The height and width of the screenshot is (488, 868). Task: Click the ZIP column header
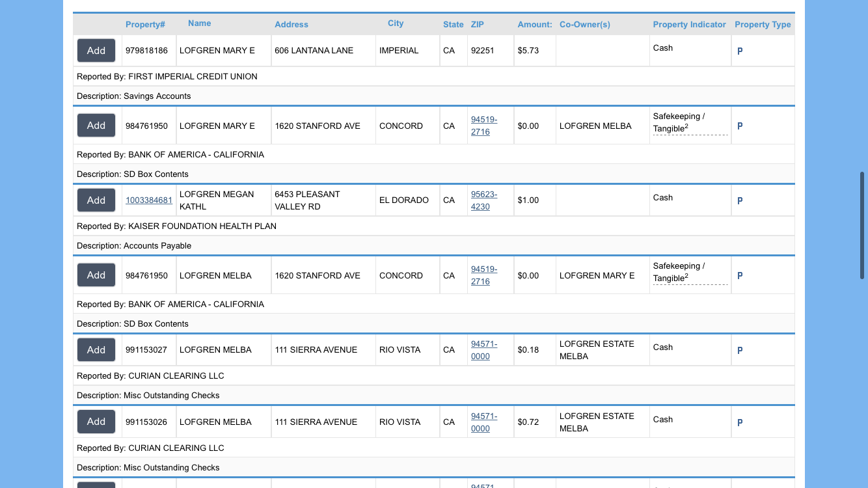[478, 25]
